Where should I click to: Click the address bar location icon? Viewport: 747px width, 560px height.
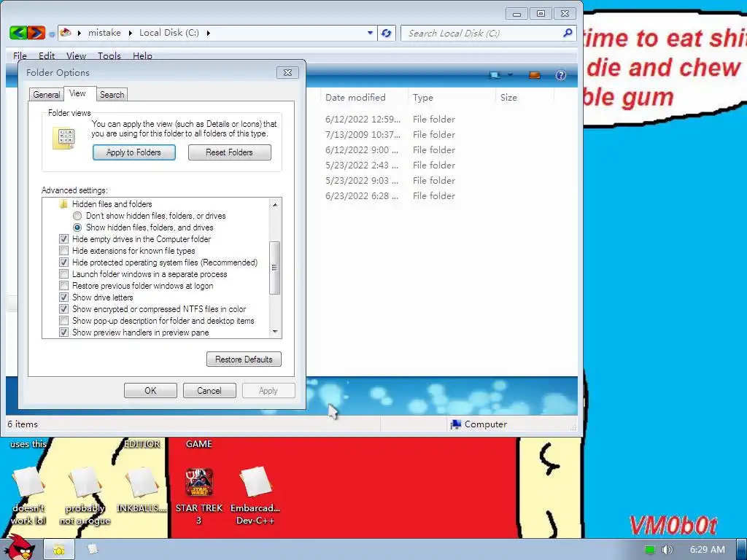pos(66,33)
